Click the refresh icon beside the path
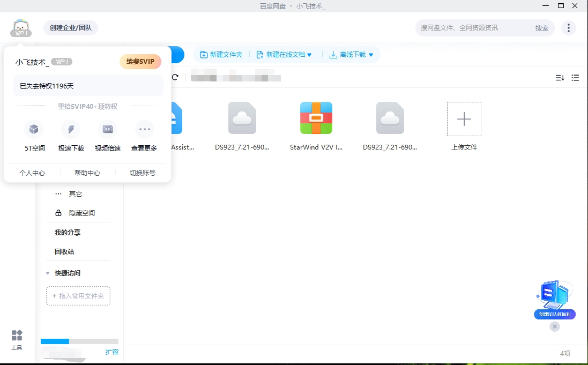This screenshot has height=365, width=588. pyautogui.click(x=175, y=78)
